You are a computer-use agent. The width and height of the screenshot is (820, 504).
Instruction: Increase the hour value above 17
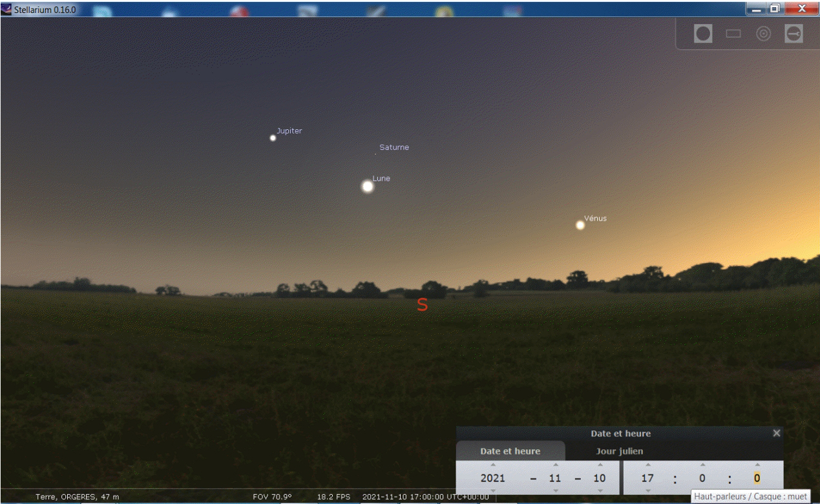[x=647, y=465]
